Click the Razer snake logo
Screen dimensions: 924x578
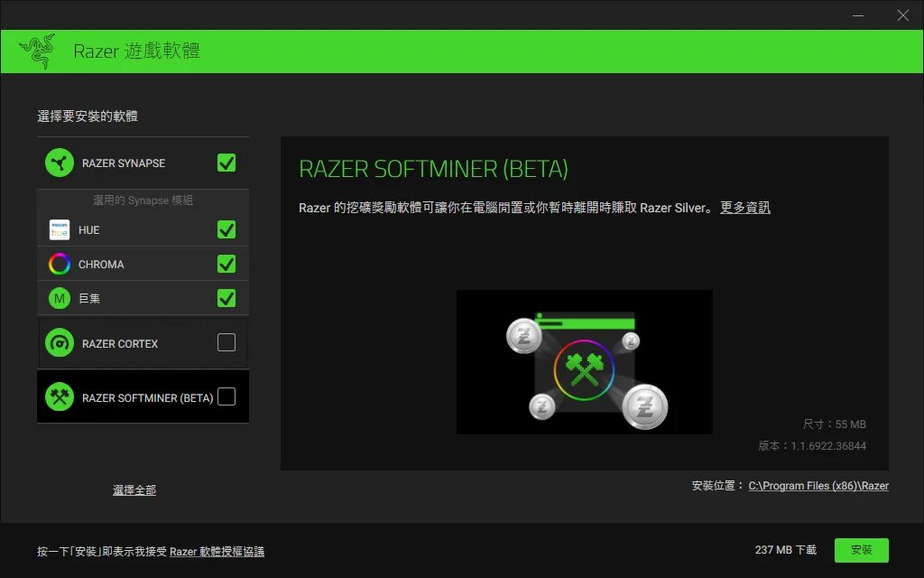pyautogui.click(x=37, y=51)
